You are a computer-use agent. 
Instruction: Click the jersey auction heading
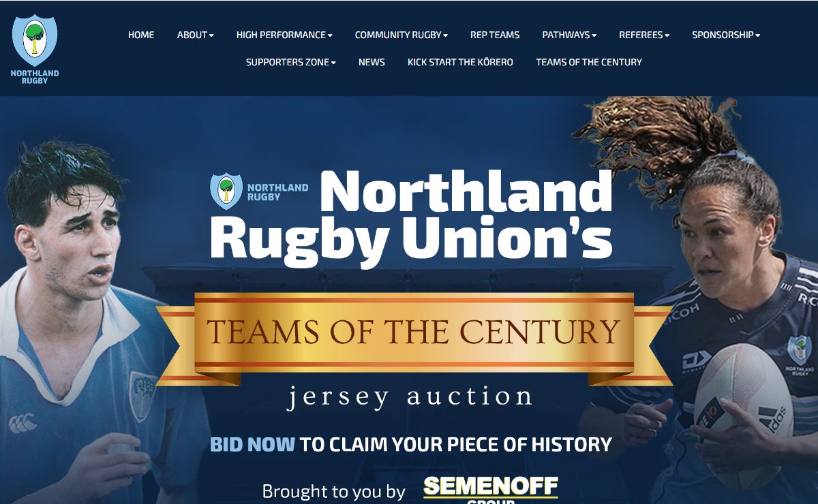(410, 396)
